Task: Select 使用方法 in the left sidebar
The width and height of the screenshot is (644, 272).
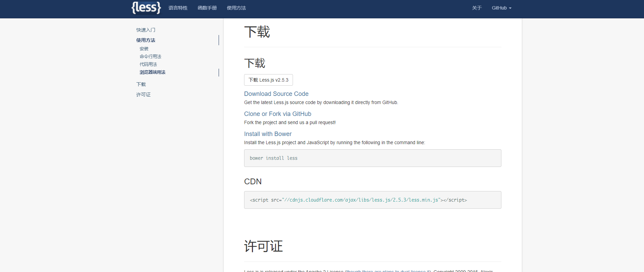Action: pos(146,40)
